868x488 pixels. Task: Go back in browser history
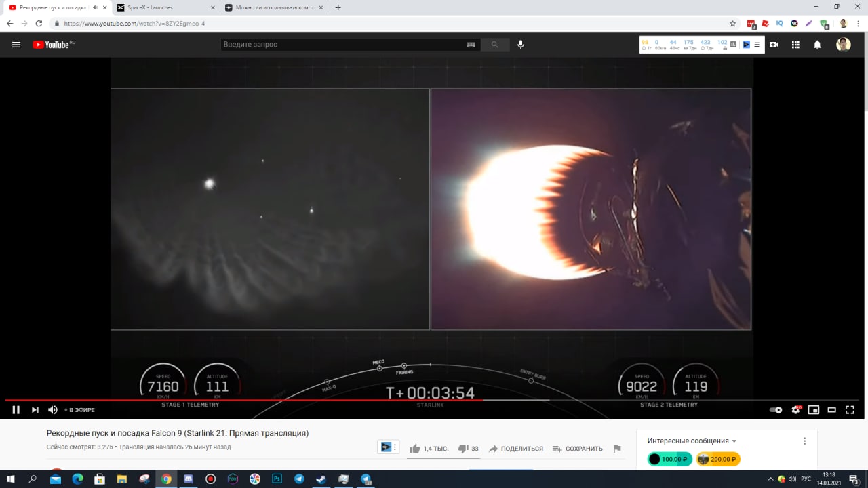coord(9,23)
